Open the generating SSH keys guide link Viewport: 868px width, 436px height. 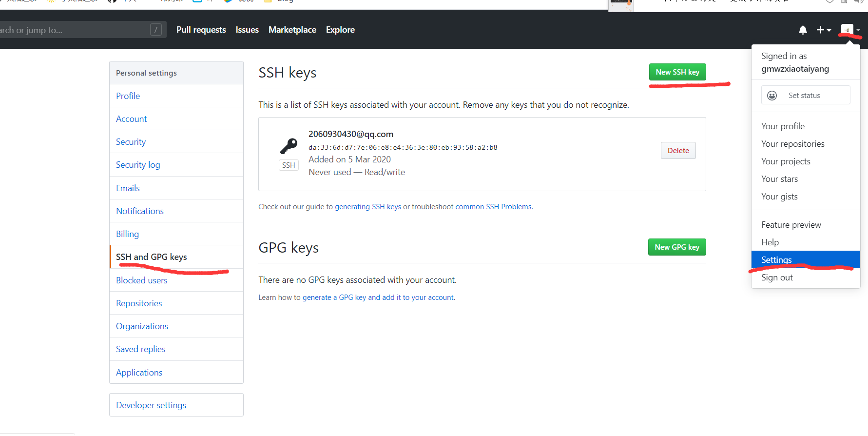[x=368, y=207]
